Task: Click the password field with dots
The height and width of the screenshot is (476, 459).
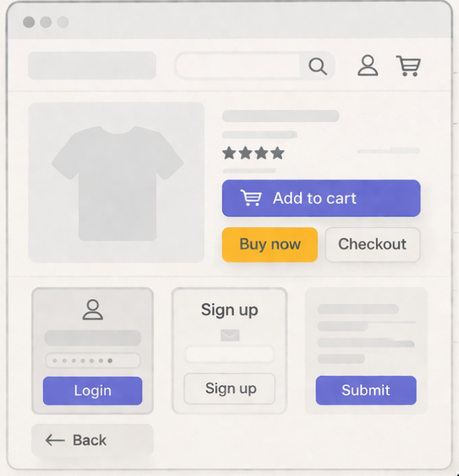Action: point(92,360)
